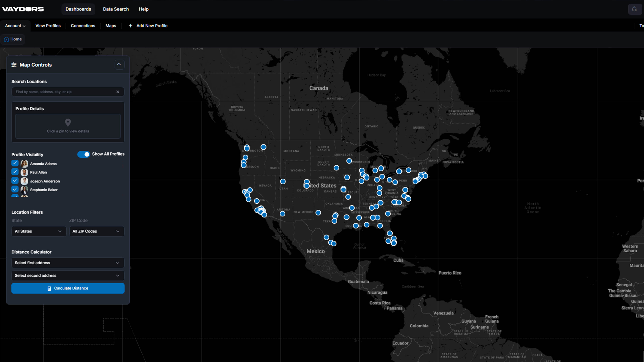
Task: Open the user account icon at top right
Action: tap(634, 9)
